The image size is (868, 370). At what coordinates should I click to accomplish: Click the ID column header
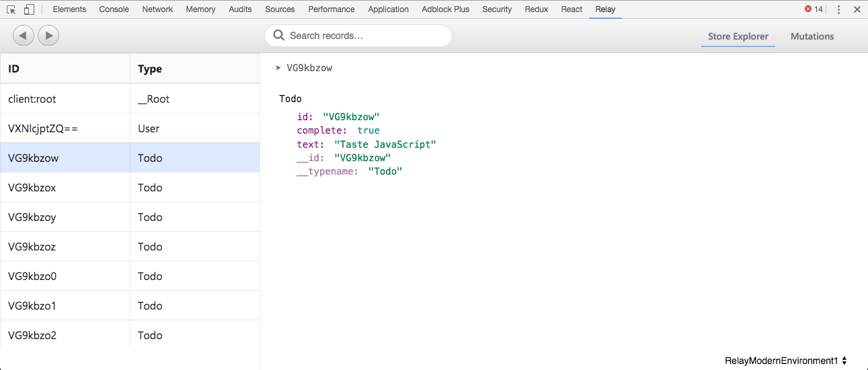(x=65, y=68)
